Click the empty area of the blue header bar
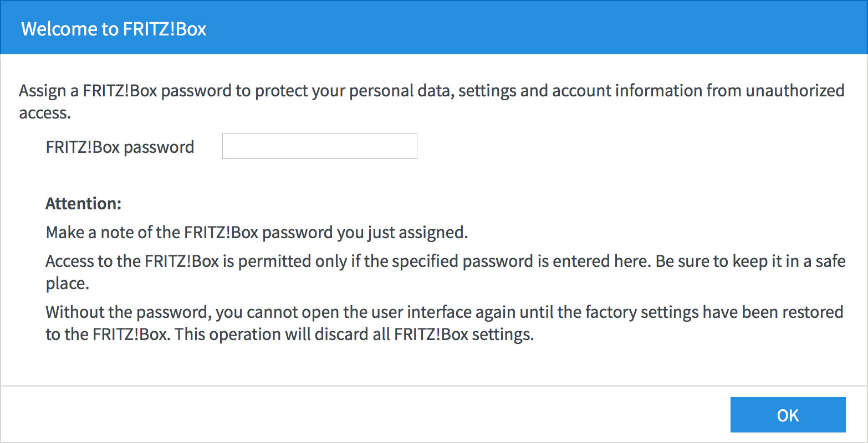 [x=527, y=28]
